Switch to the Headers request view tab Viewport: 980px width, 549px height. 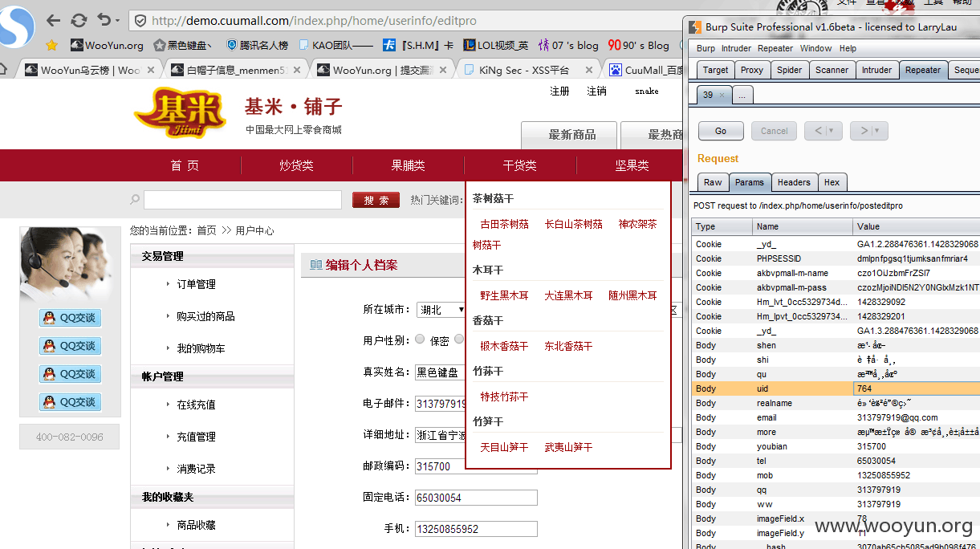(794, 182)
